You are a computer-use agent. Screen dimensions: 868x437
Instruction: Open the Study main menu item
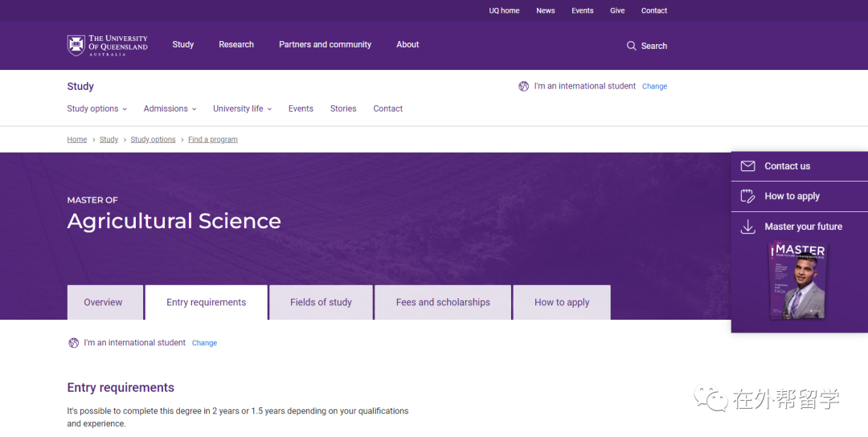point(182,45)
